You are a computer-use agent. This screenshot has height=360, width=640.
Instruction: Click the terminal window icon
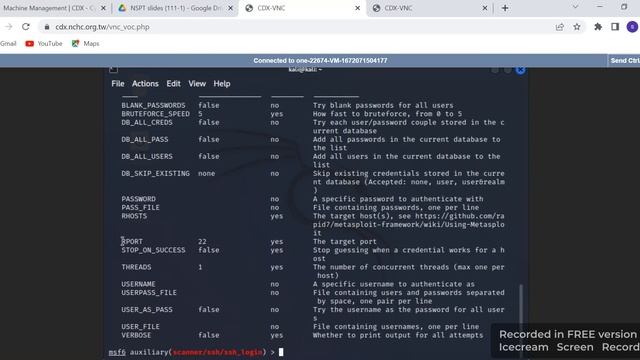[x=113, y=70]
